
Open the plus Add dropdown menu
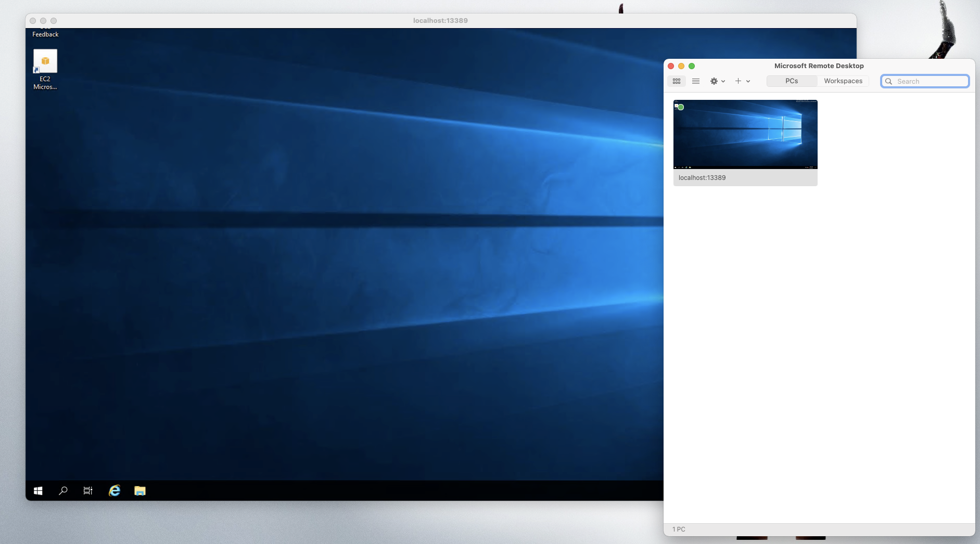pyautogui.click(x=743, y=81)
